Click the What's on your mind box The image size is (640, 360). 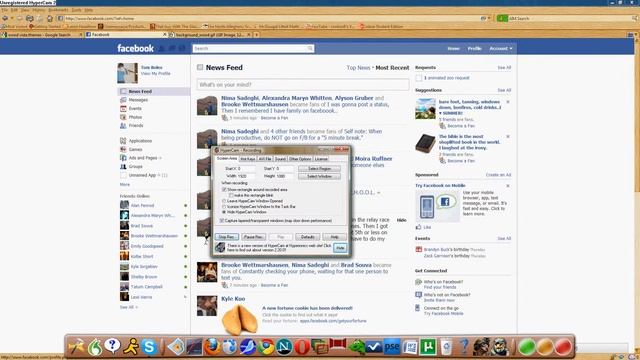pos(303,85)
